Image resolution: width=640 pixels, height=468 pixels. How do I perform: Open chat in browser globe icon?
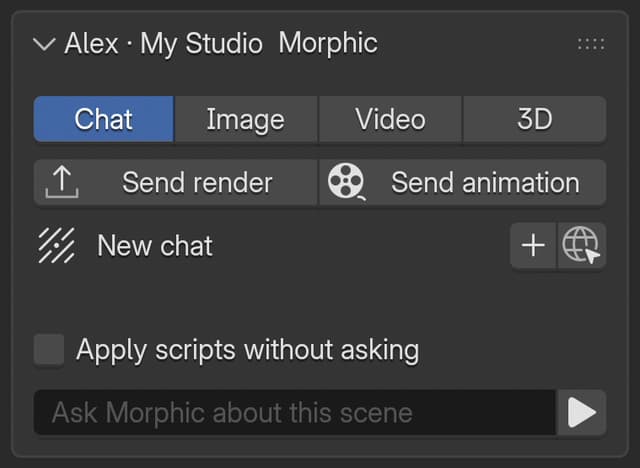coord(582,246)
